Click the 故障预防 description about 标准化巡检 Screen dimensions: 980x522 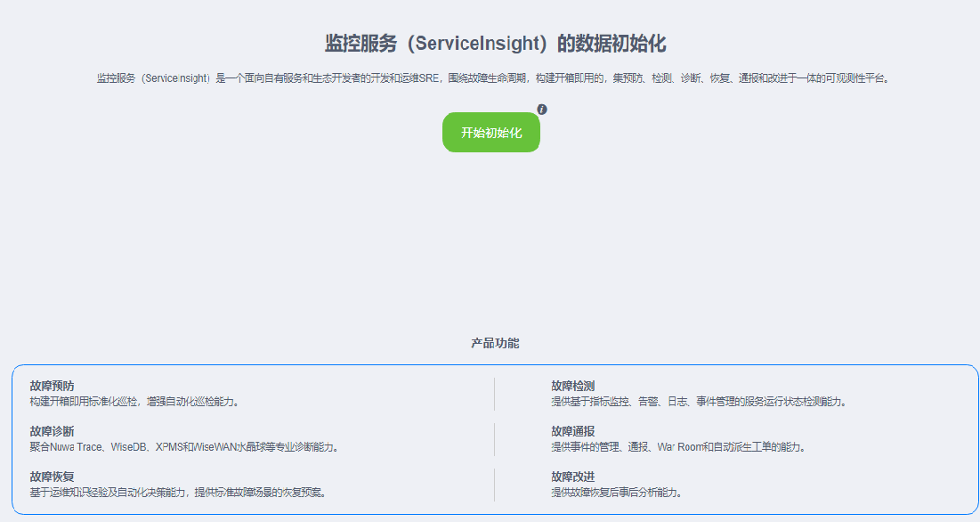[134, 401]
